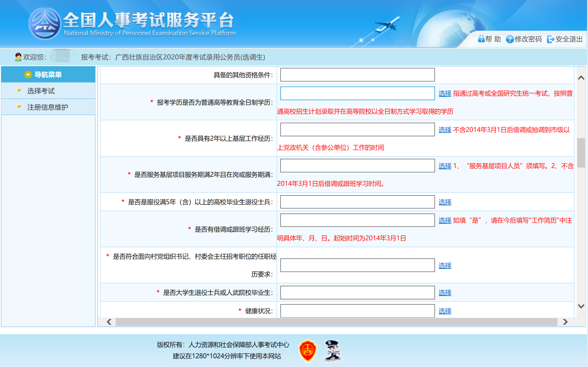Screen dimensions: 588x367
Task: Click the 具备的其他资格条件 label
Action: coord(243,75)
